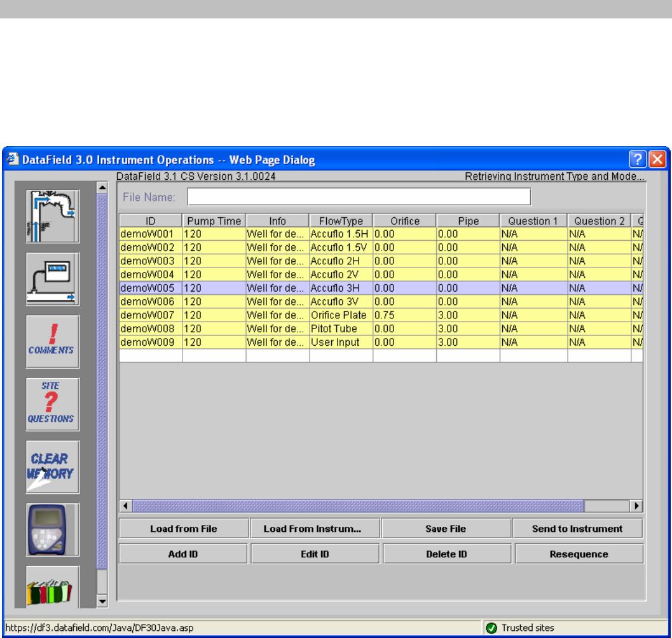The height and width of the screenshot is (638, 672).
Task: Click the help question mark in title bar
Action: pyautogui.click(x=638, y=159)
